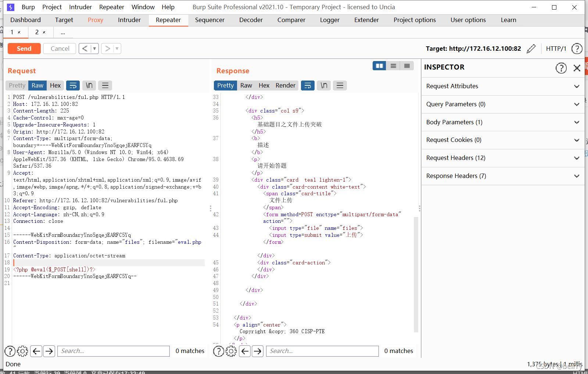The image size is (588, 374).
Task: Switch Response view to Raw
Action: pos(246,85)
